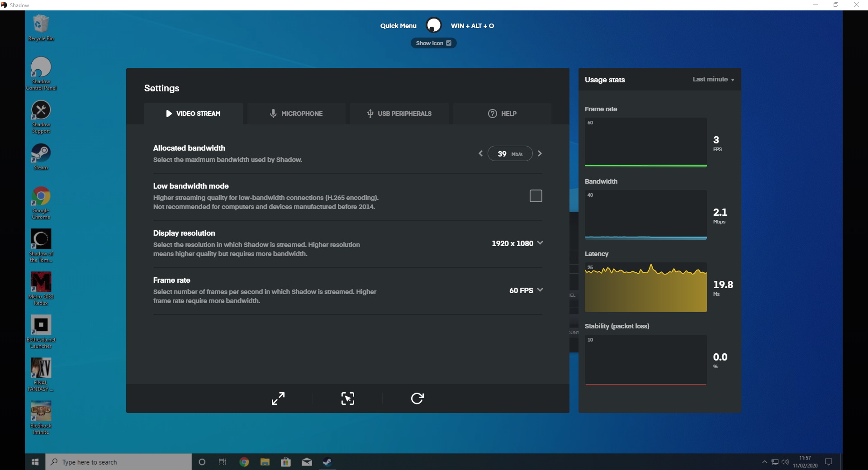Select the BioShock Infinite desktop shortcut
The image size is (868, 470).
click(41, 418)
